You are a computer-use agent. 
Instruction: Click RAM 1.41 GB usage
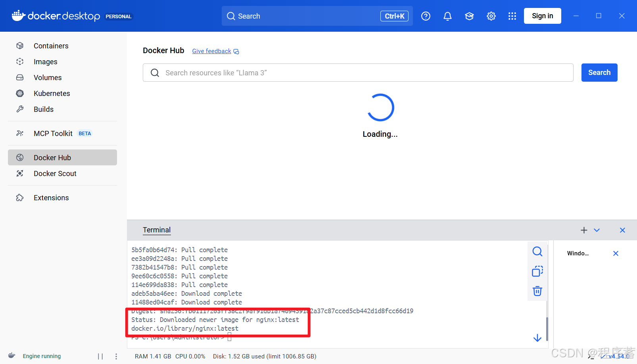click(153, 356)
